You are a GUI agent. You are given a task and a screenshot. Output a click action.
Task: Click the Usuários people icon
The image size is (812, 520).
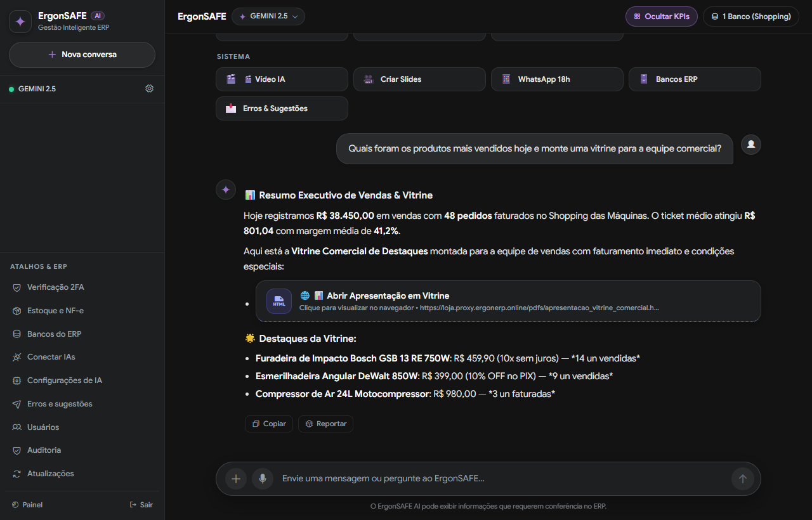coord(17,427)
